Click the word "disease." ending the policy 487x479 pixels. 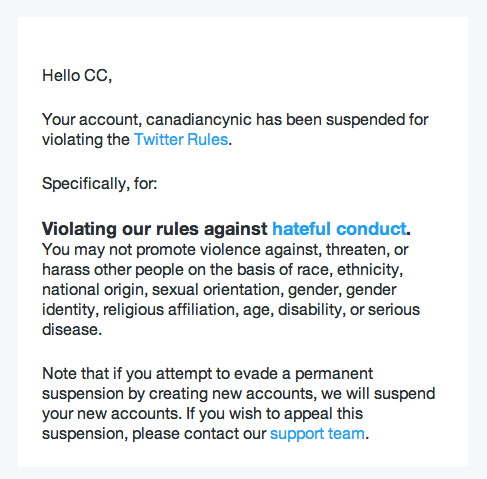(72, 330)
